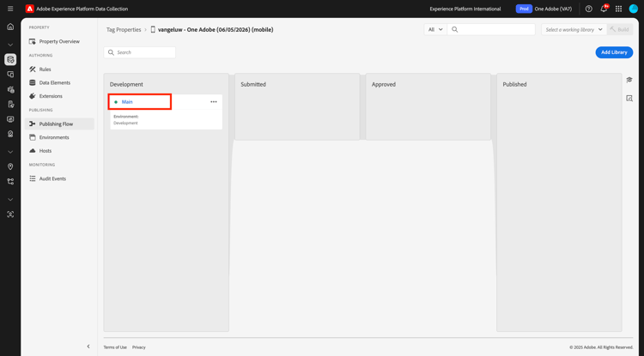Click the Published column heading
The width and height of the screenshot is (644, 356).
pyautogui.click(x=514, y=84)
